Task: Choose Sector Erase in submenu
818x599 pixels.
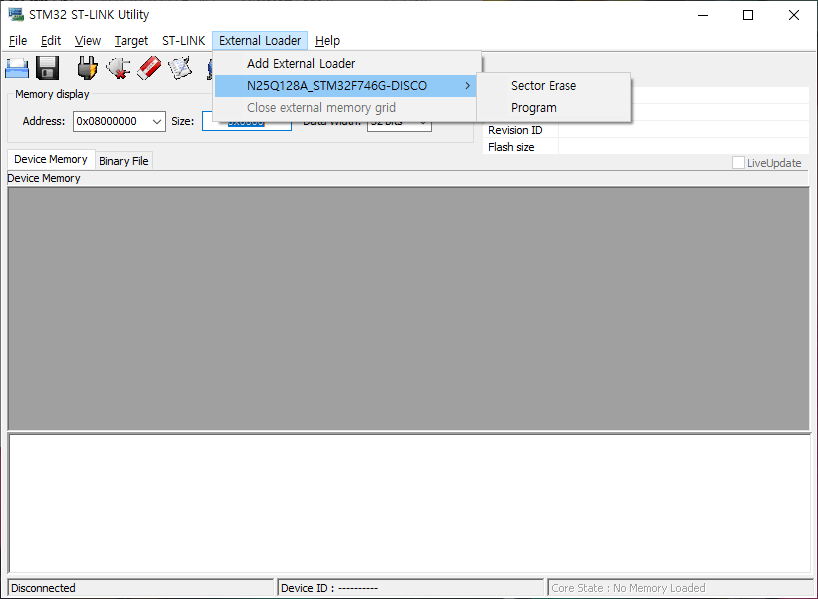Action: 554,86
